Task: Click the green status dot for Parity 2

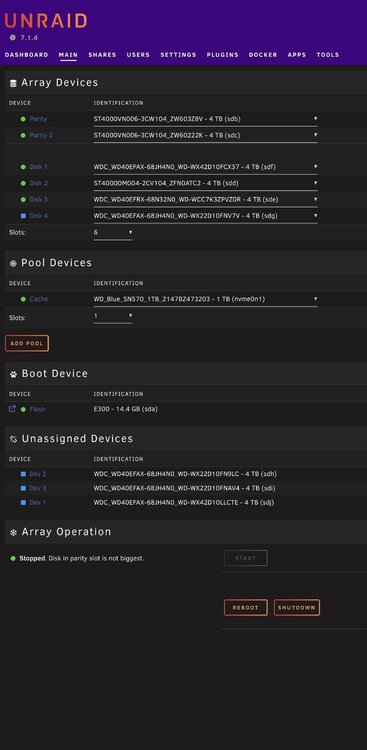Action: pyautogui.click(x=23, y=135)
